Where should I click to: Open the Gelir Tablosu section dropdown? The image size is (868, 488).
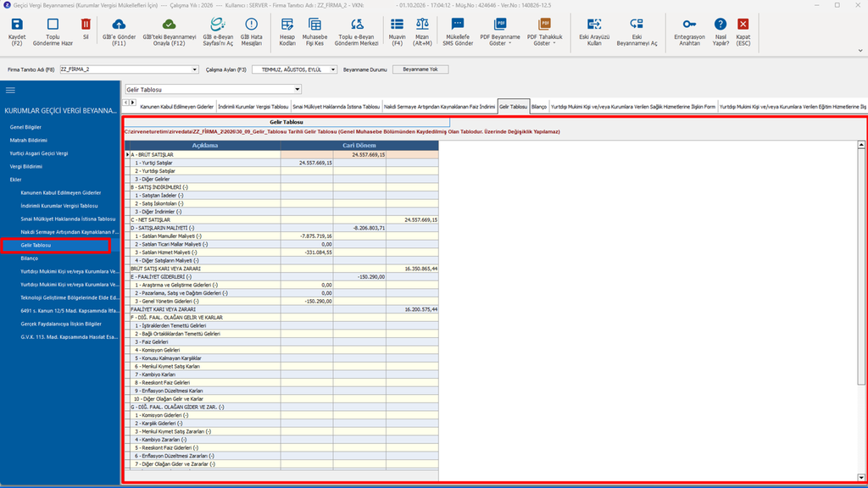297,90
